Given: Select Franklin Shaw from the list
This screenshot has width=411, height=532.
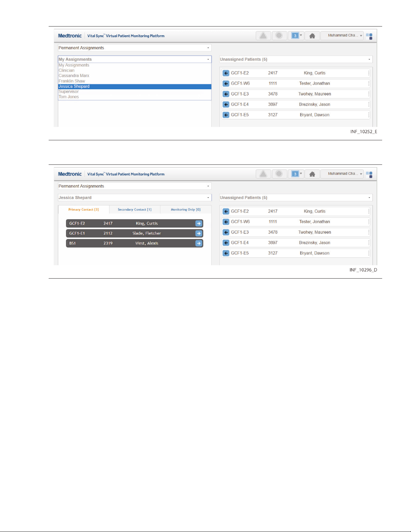Looking at the screenshot, I should tap(135, 81).
